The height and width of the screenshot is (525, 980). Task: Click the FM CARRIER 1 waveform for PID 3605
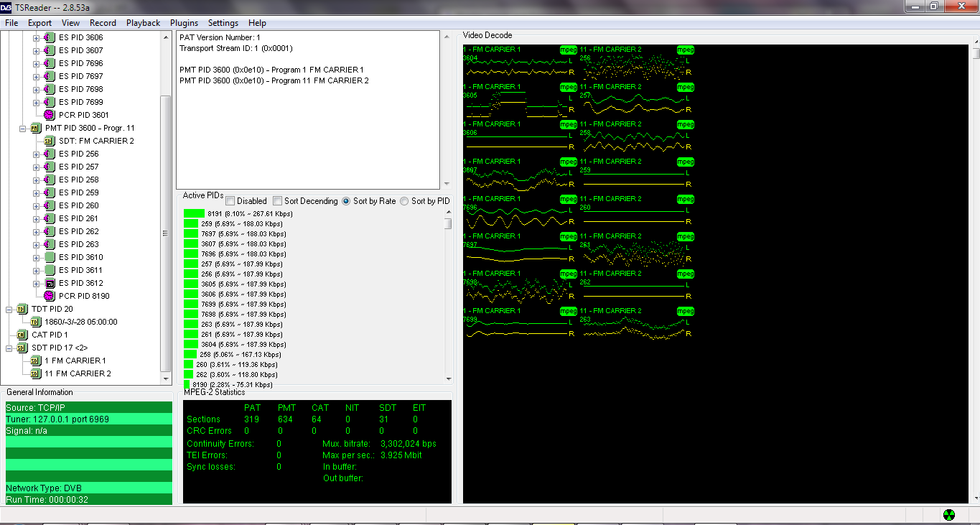[x=516, y=106]
